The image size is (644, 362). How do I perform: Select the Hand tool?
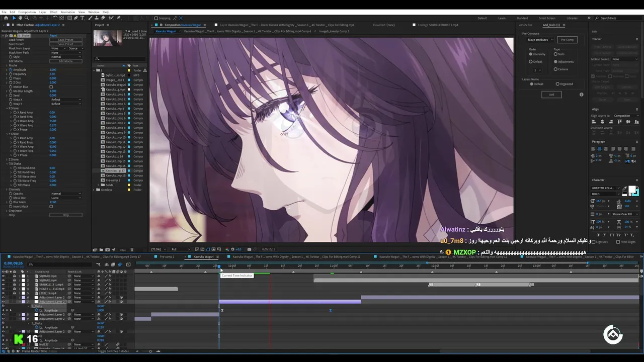tap(20, 18)
